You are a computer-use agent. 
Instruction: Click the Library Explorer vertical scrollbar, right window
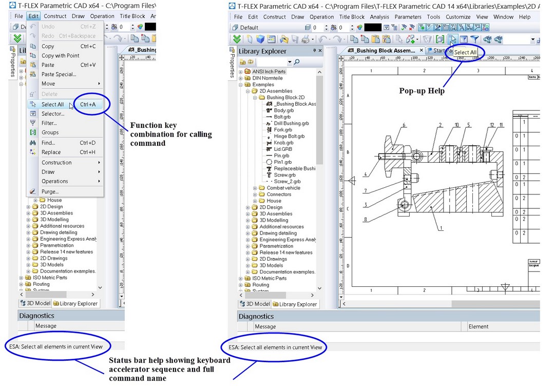(319, 120)
